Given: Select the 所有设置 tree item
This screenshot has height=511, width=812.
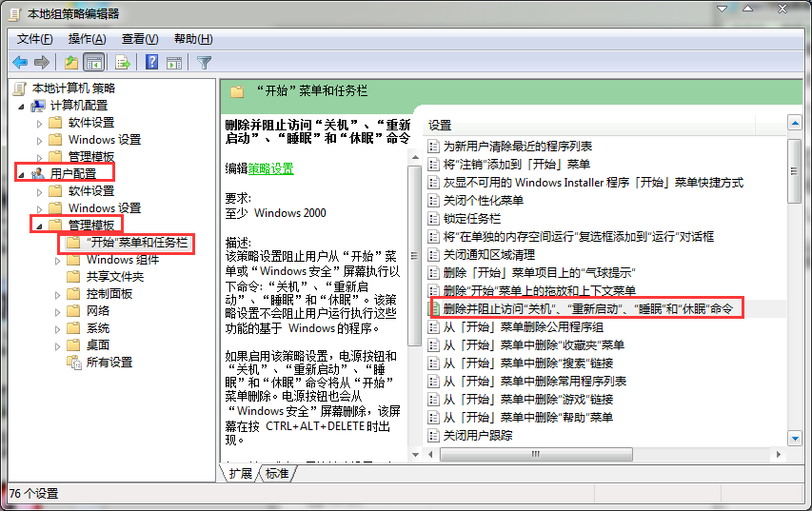Looking at the screenshot, I should tap(109, 363).
